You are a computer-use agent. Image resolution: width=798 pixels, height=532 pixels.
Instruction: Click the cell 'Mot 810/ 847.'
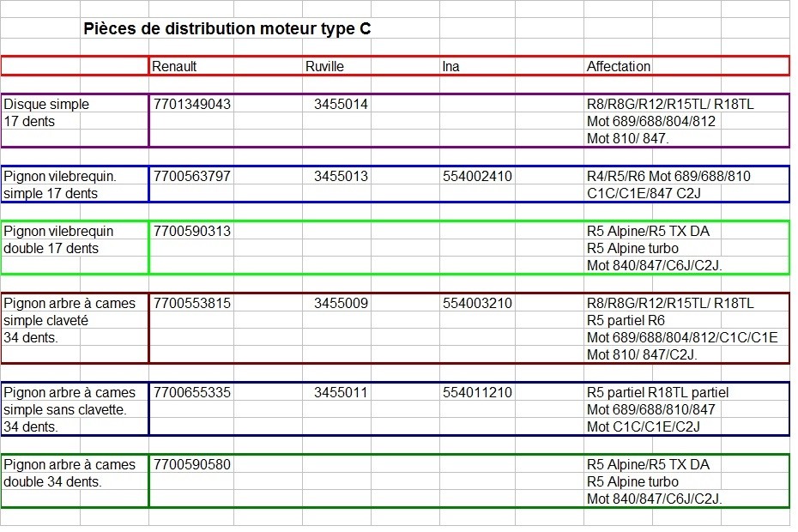pyautogui.click(x=627, y=138)
